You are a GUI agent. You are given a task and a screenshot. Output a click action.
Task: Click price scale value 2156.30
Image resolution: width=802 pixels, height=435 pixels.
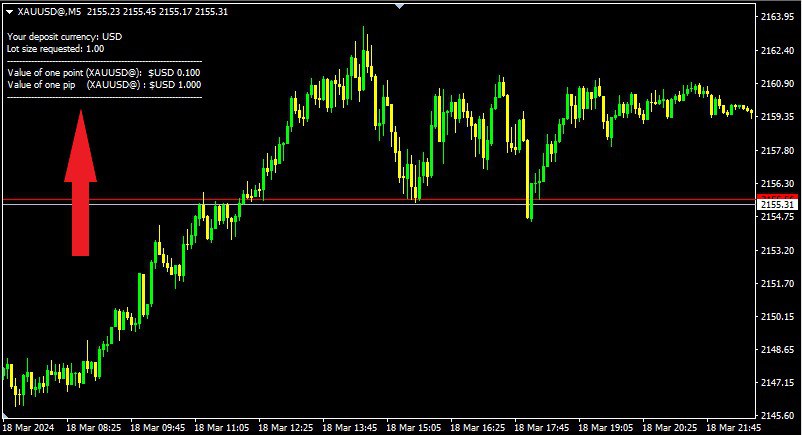pos(777,183)
